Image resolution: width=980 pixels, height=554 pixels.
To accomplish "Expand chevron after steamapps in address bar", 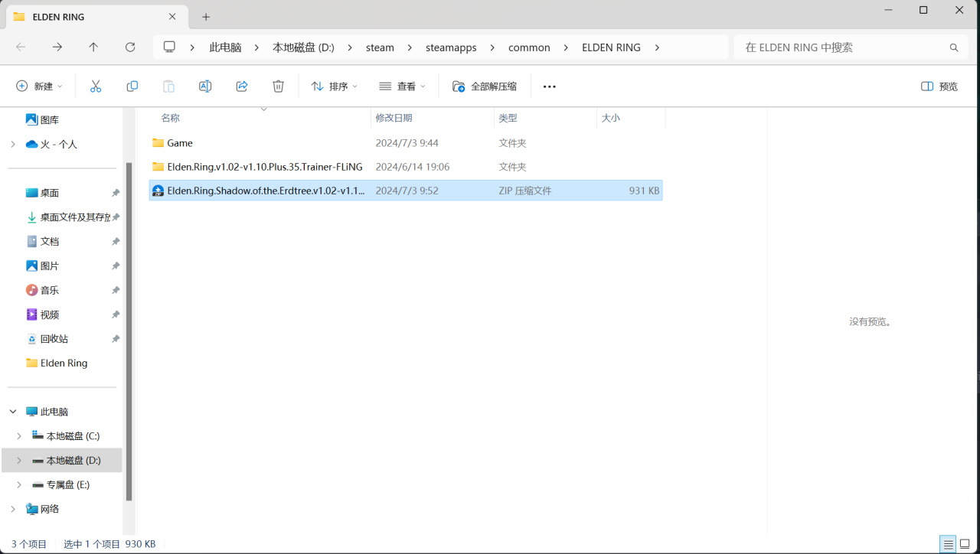I will (x=492, y=47).
